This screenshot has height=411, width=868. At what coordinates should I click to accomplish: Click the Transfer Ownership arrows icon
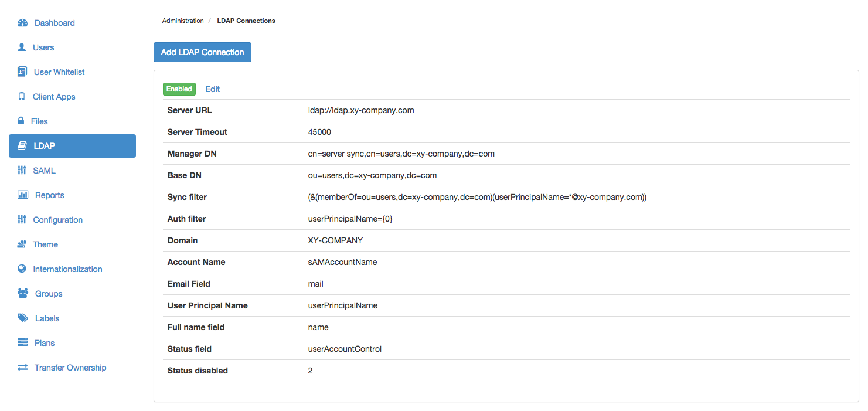[22, 368]
